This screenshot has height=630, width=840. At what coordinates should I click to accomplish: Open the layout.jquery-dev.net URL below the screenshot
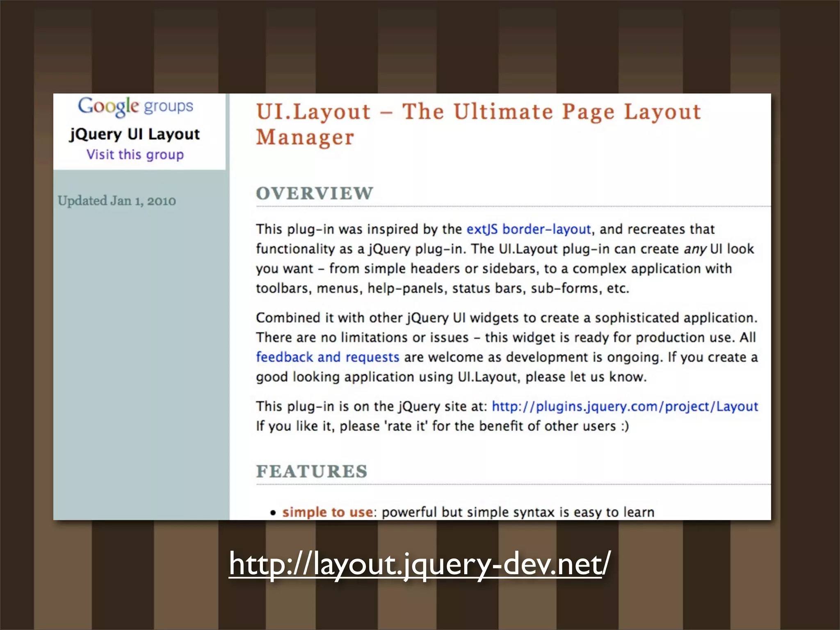419,564
